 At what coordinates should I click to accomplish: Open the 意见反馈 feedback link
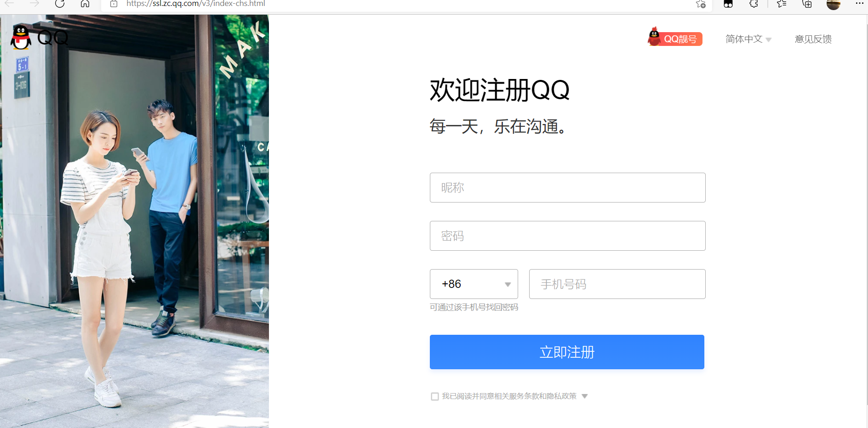coord(813,39)
